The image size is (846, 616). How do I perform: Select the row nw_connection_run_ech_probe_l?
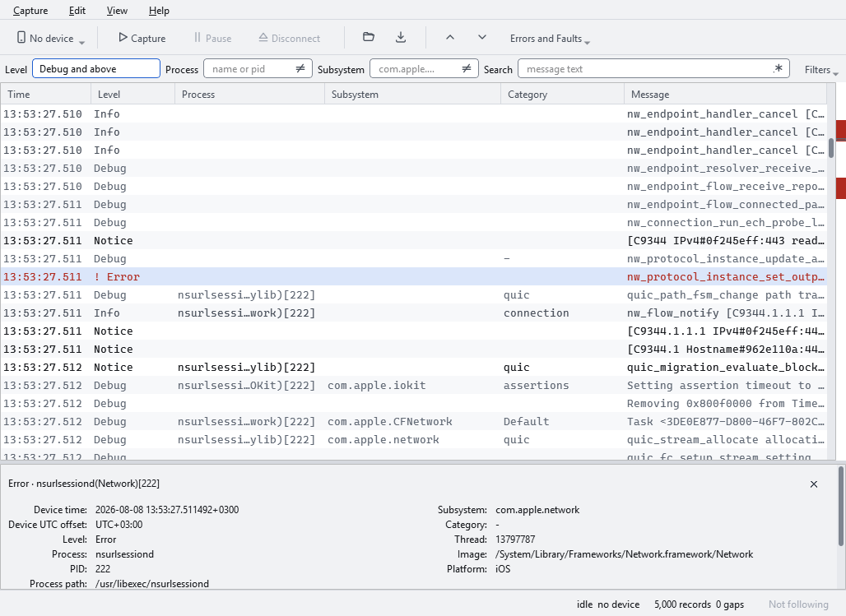click(x=413, y=222)
